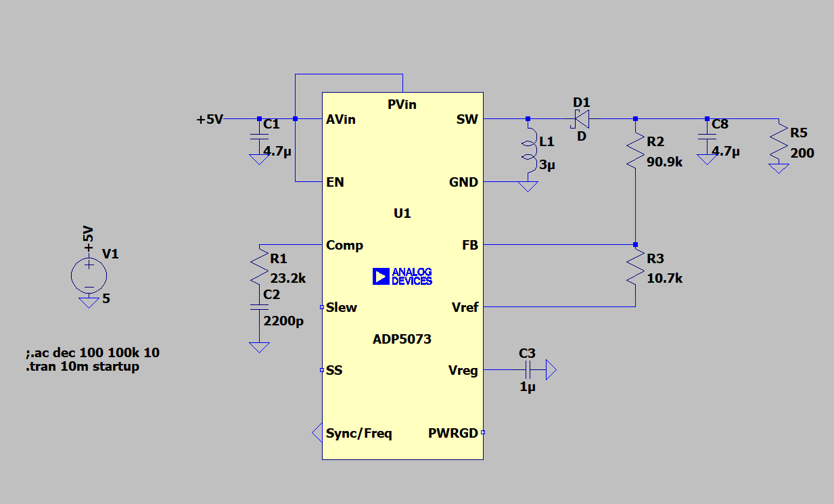Click the Vreg pin label
The image size is (834, 504).
pos(463,371)
